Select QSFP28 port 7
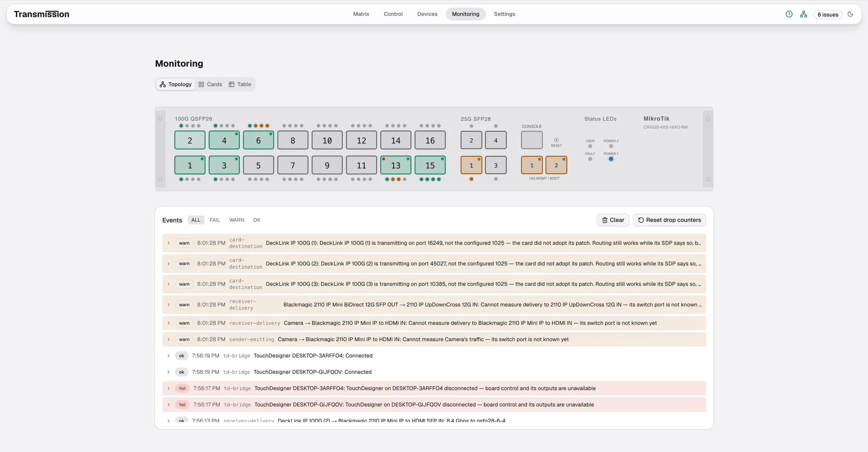Screen dimensions: 868x452 [x=293, y=165]
